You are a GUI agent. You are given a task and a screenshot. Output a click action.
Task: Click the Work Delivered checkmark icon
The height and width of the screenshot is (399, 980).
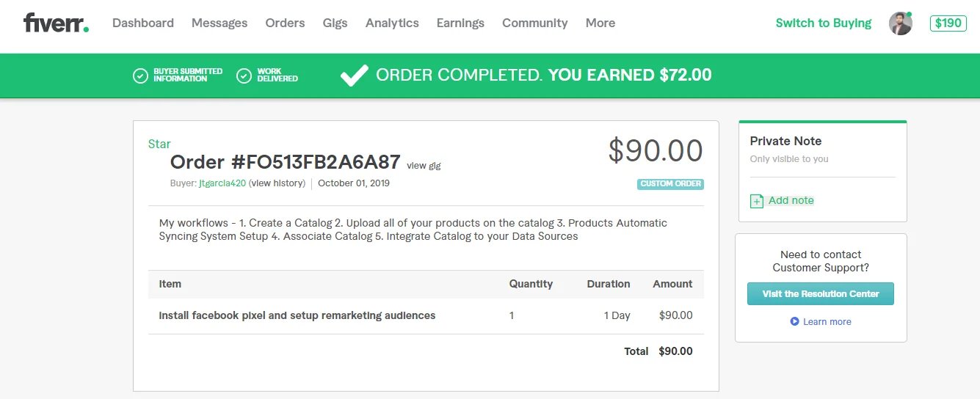click(x=244, y=76)
